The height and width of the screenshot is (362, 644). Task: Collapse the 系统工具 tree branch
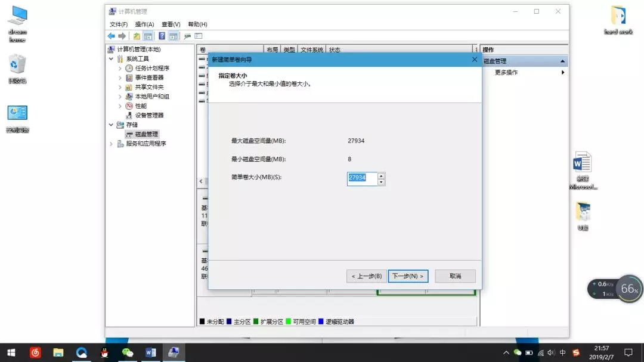point(111,58)
